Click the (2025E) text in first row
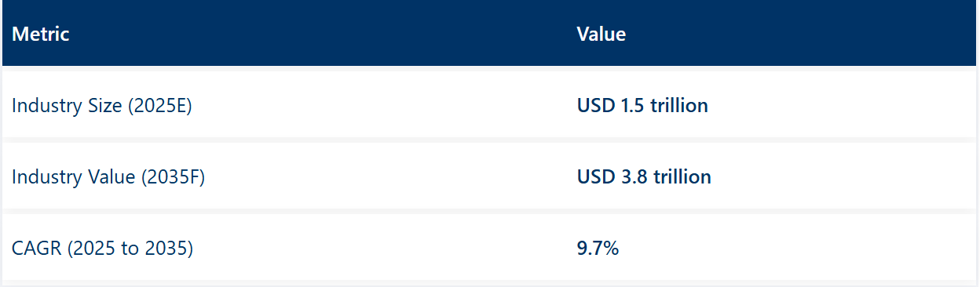 160,106
